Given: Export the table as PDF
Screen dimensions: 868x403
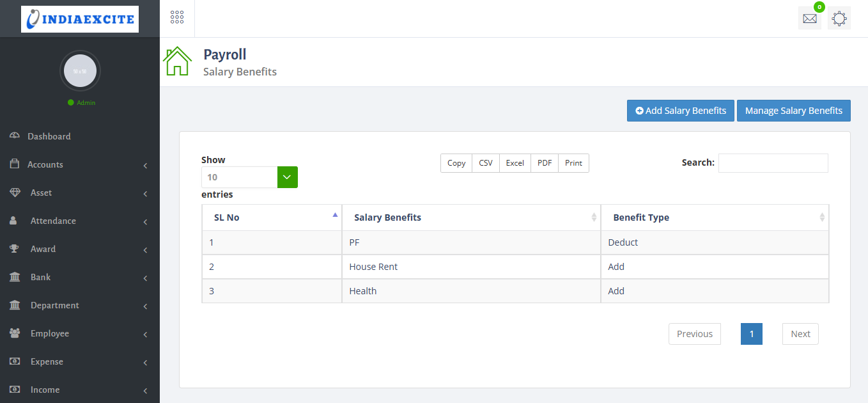Looking at the screenshot, I should point(544,163).
